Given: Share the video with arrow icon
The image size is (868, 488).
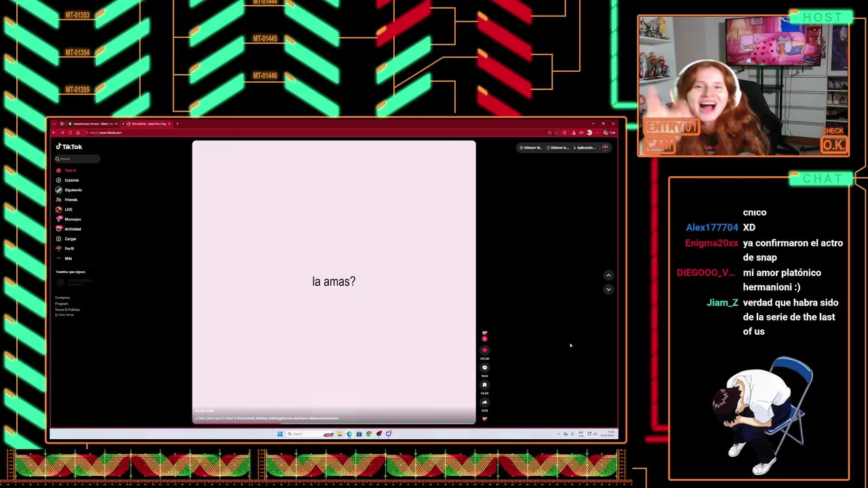Looking at the screenshot, I should pyautogui.click(x=484, y=402).
